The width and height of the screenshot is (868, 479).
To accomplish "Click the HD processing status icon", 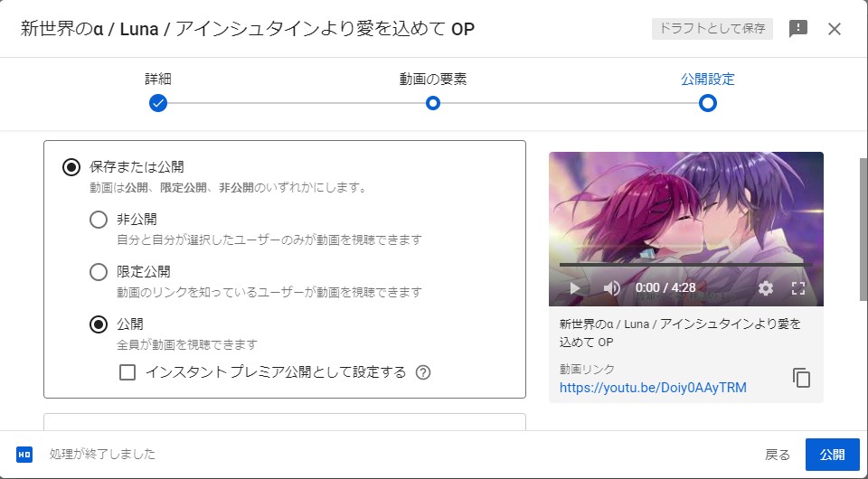I will click(24, 455).
